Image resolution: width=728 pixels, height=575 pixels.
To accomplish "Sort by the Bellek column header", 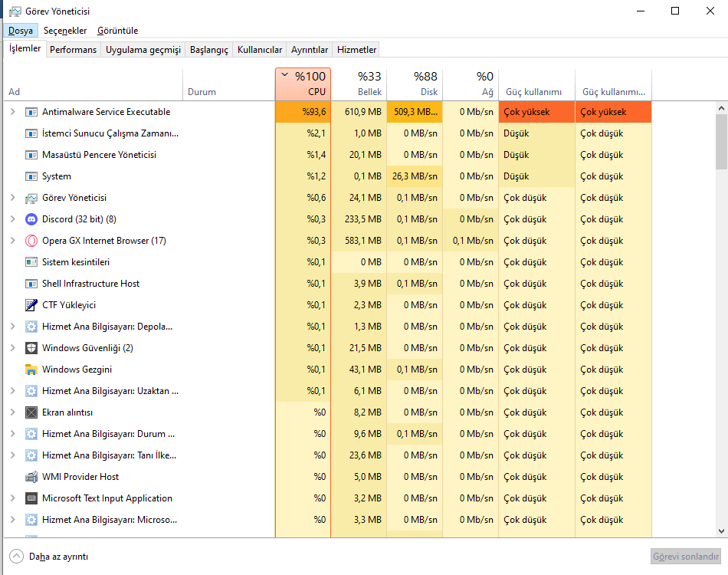I will (359, 84).
